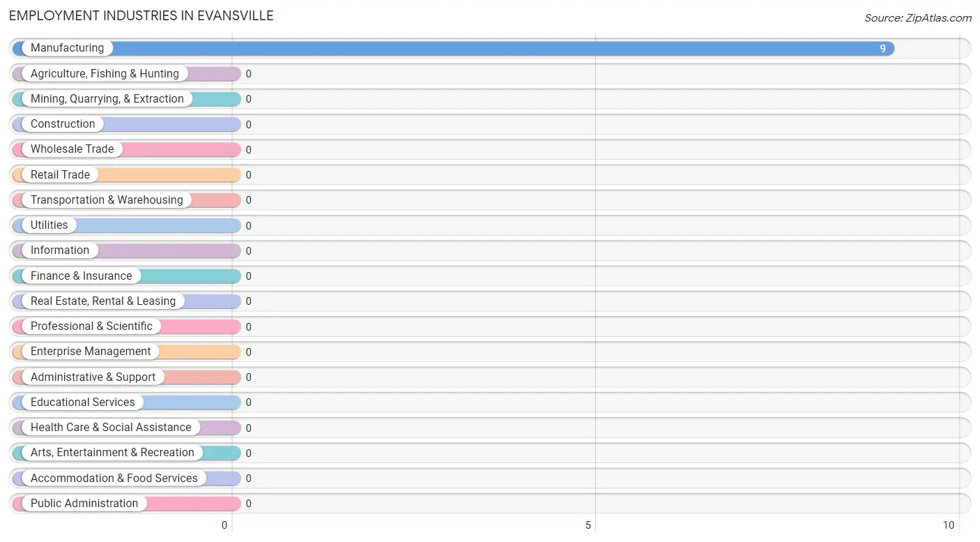Click the Source: ZipAtlas.com text

[918, 18]
